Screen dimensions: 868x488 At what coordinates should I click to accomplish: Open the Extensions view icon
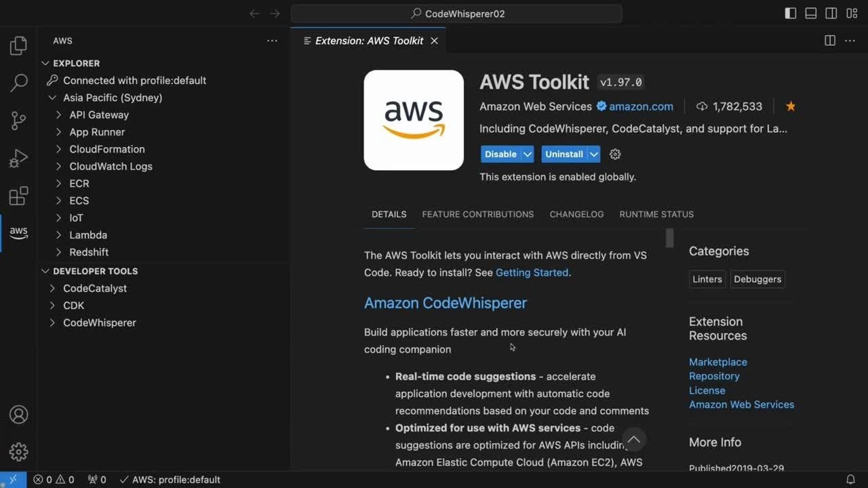click(x=18, y=196)
